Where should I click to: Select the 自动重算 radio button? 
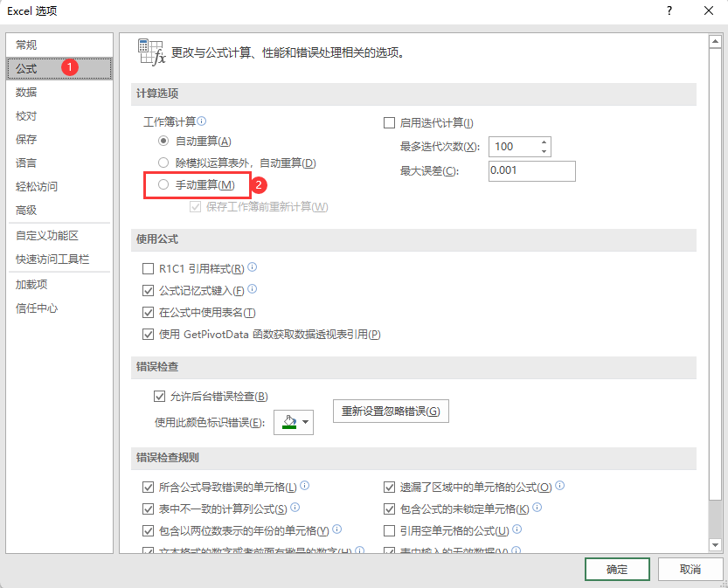coord(163,142)
